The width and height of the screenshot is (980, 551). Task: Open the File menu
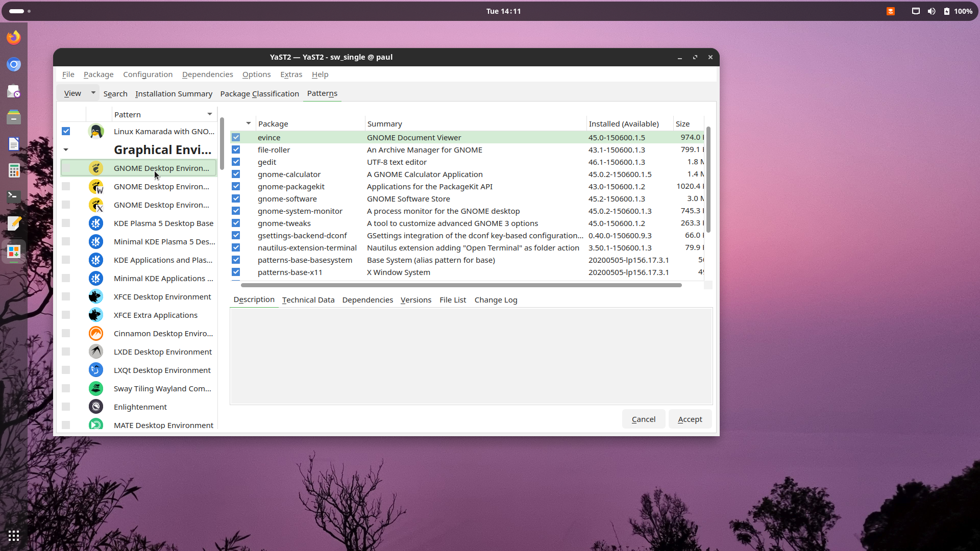[x=68, y=74]
